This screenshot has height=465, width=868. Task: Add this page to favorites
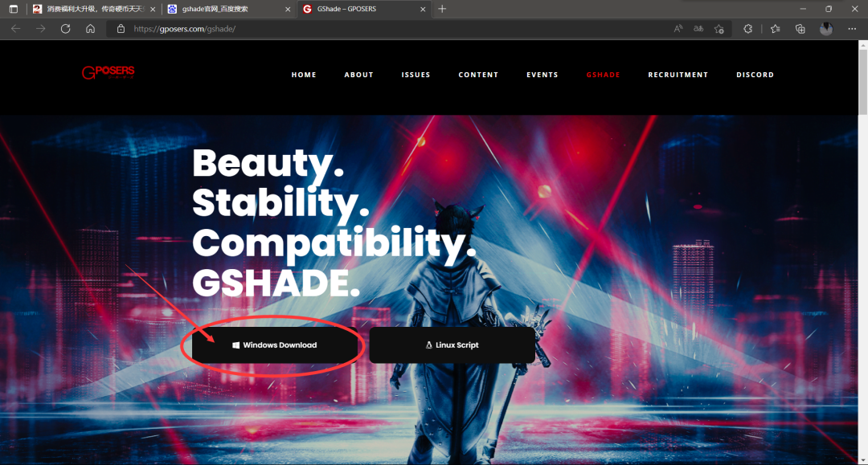click(x=719, y=29)
